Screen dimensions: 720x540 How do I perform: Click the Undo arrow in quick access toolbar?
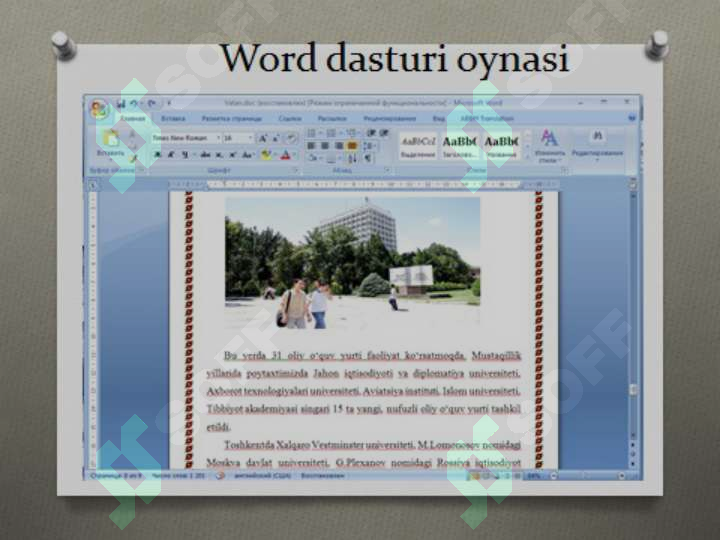[134, 104]
